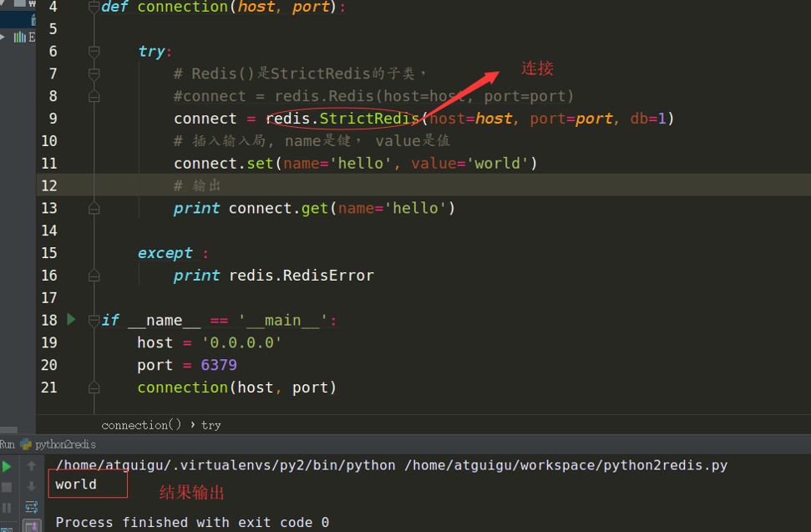Click the External Libraries bar-chart icon
The width and height of the screenshot is (811, 532).
(20, 38)
